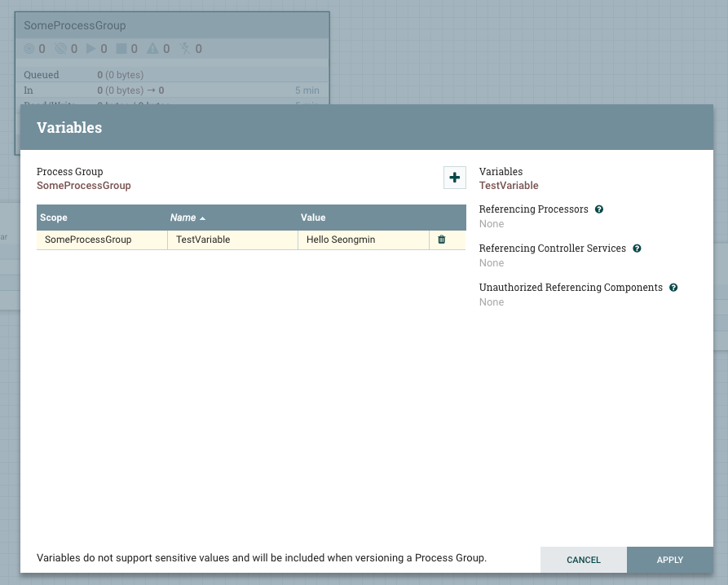
Task: Select the Hello Seongmin value cell
Action: click(363, 240)
